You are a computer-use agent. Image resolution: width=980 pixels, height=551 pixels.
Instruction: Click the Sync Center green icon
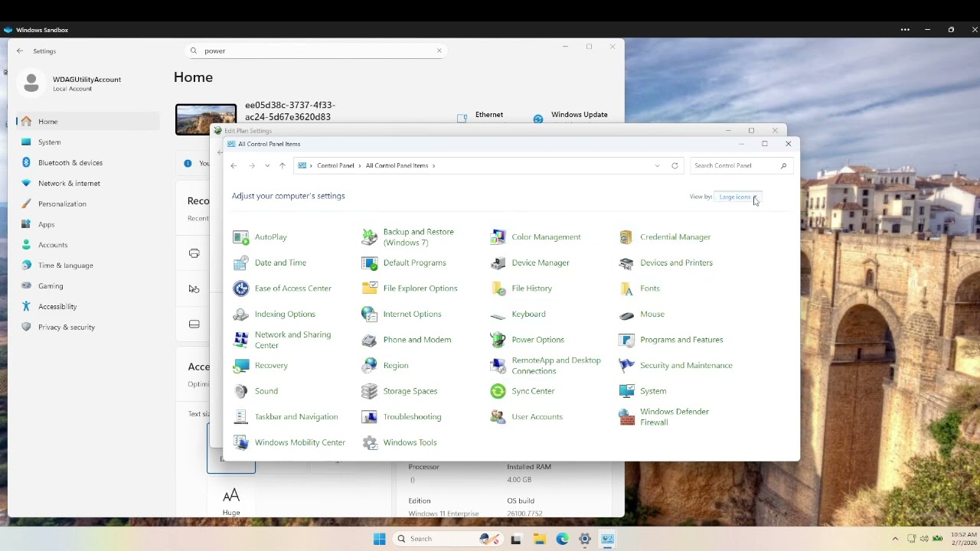point(498,391)
